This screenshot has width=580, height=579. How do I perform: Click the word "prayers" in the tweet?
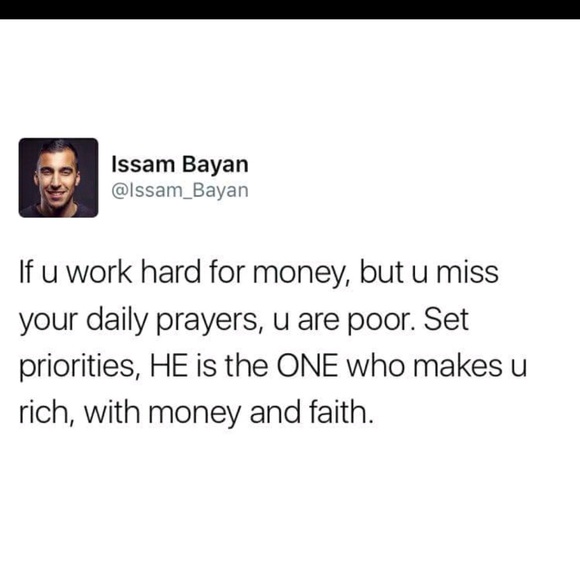point(208,321)
